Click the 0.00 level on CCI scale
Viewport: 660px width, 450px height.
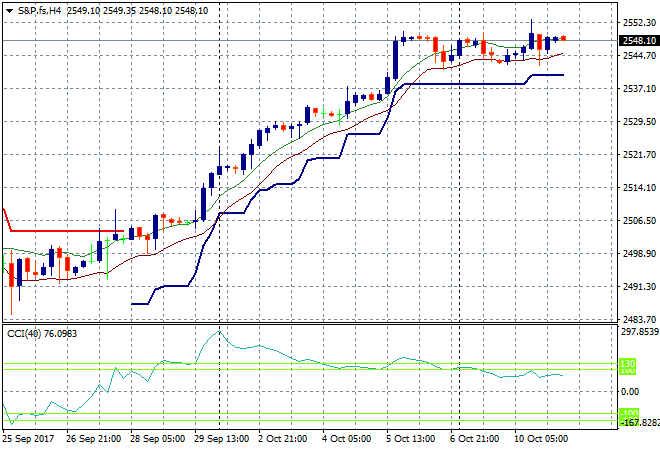(630, 391)
